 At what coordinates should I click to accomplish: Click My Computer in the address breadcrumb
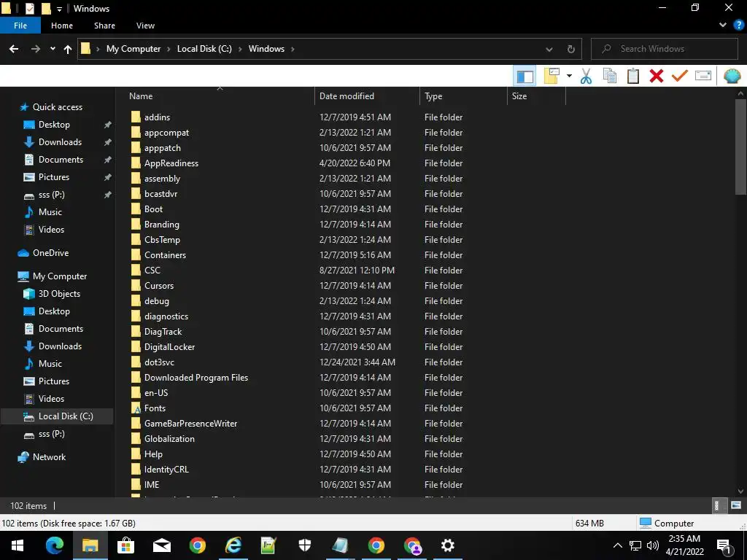click(x=133, y=49)
